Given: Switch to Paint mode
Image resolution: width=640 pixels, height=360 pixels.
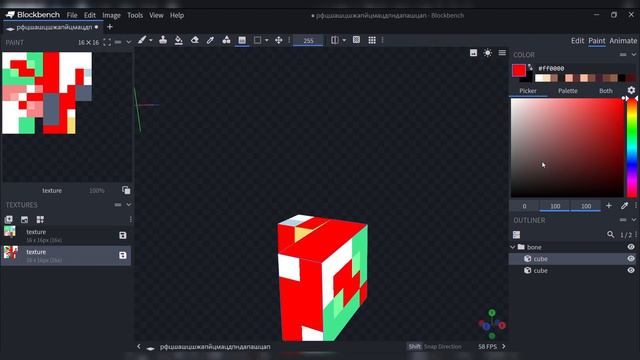Looking at the screenshot, I should click(596, 40).
